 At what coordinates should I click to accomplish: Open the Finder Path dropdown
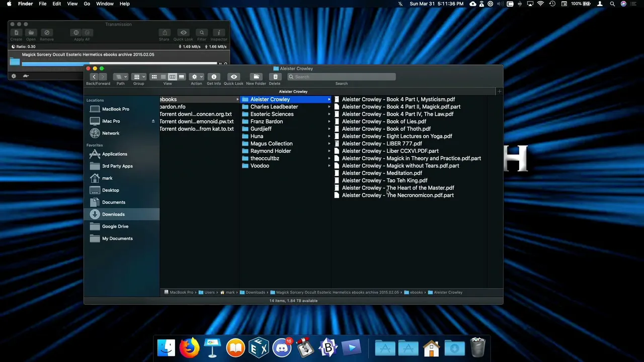121,77
